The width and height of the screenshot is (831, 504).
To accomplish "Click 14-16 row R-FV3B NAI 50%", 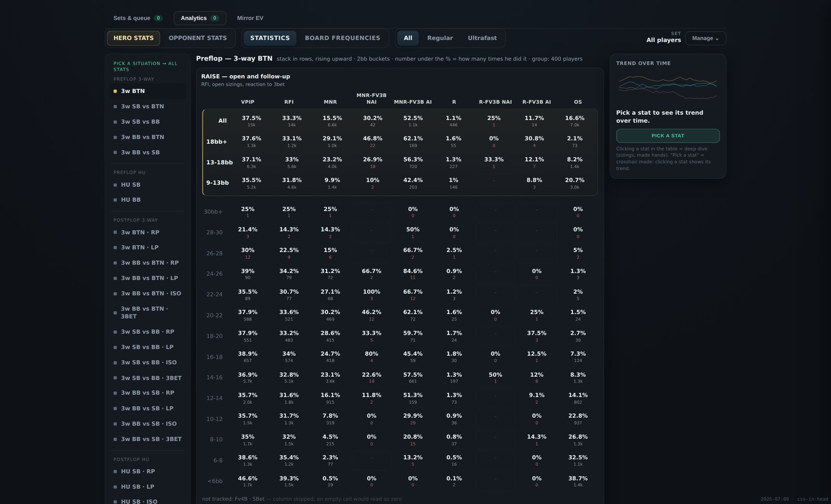I will click(x=495, y=377).
